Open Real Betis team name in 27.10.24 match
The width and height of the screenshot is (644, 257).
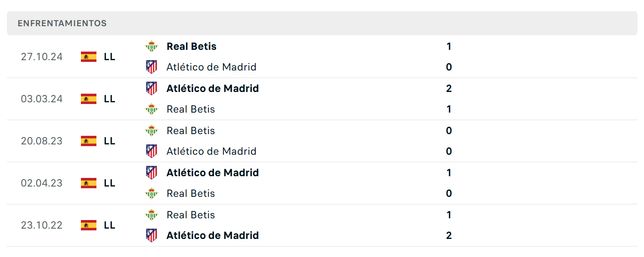[x=192, y=46]
